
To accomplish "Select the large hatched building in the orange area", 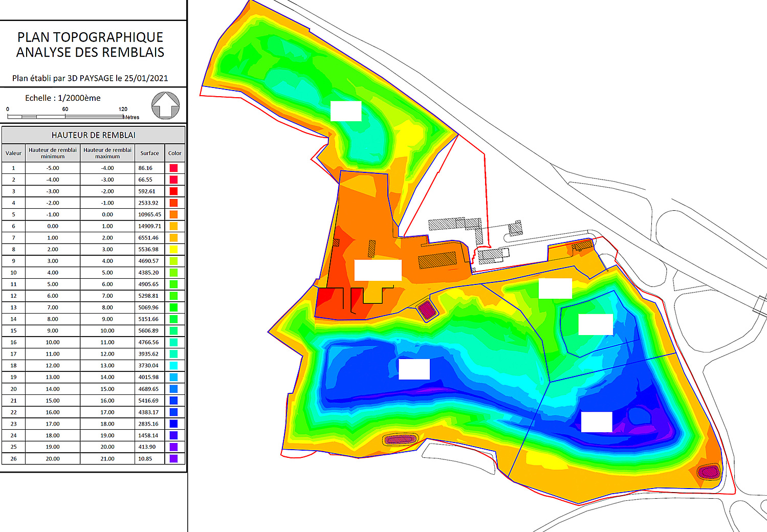I will 437,260.
